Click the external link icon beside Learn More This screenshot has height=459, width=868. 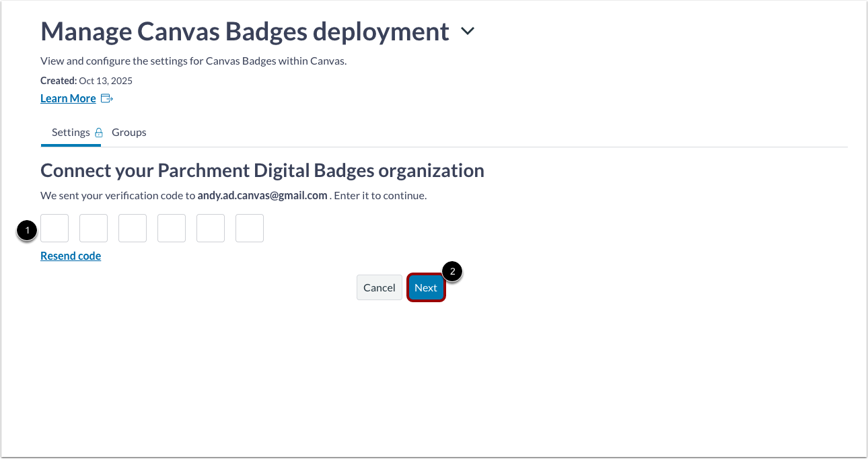click(x=106, y=98)
